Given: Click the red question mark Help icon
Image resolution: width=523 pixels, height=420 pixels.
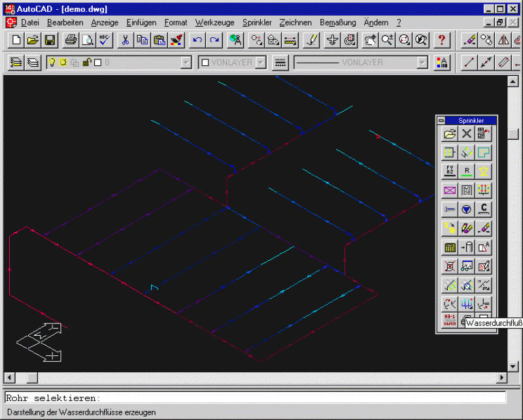Looking at the screenshot, I should (x=440, y=40).
